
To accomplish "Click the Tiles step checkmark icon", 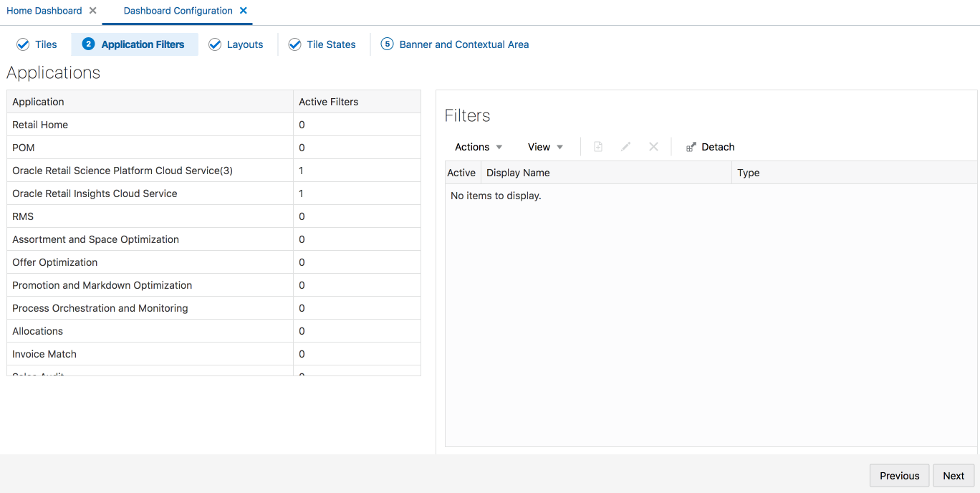I will click(x=22, y=44).
